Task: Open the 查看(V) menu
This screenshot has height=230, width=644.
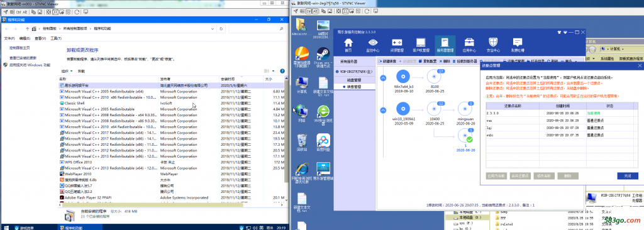Action: tap(40, 38)
